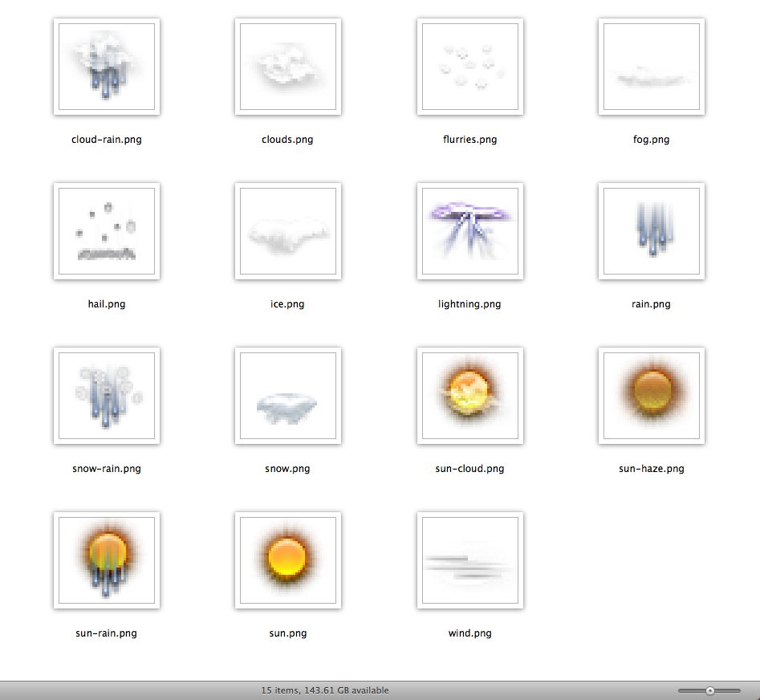
Task: Select the ice.png thumbnail icon
Action: 288,231
